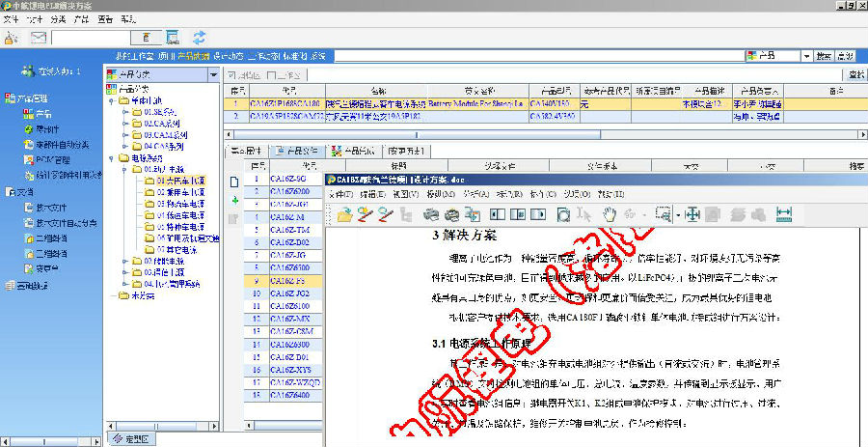Switch to the 变更历史 tab
This screenshot has width=868, height=447.
click(x=406, y=151)
